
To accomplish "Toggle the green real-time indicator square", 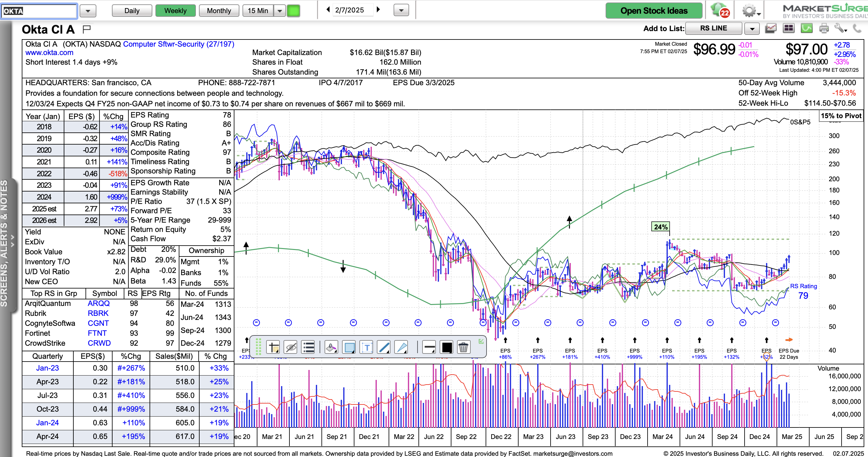I will (293, 11).
